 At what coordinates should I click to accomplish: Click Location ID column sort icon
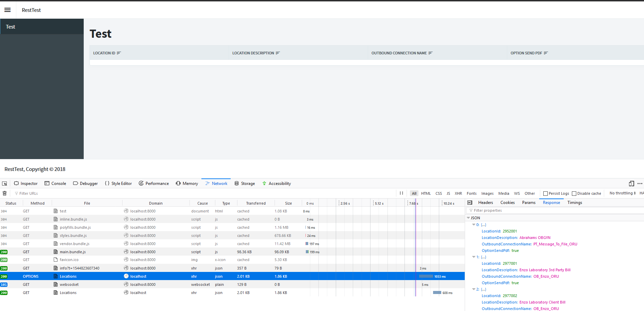pyautogui.click(x=119, y=53)
